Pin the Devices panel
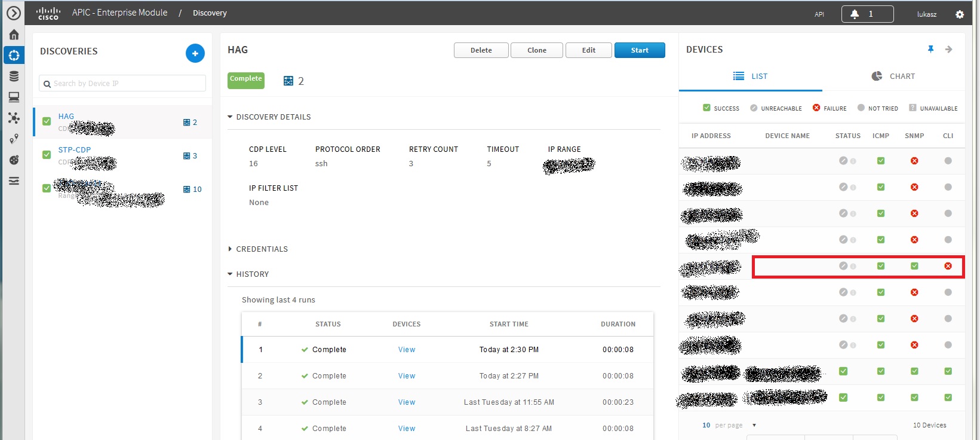 tap(930, 50)
